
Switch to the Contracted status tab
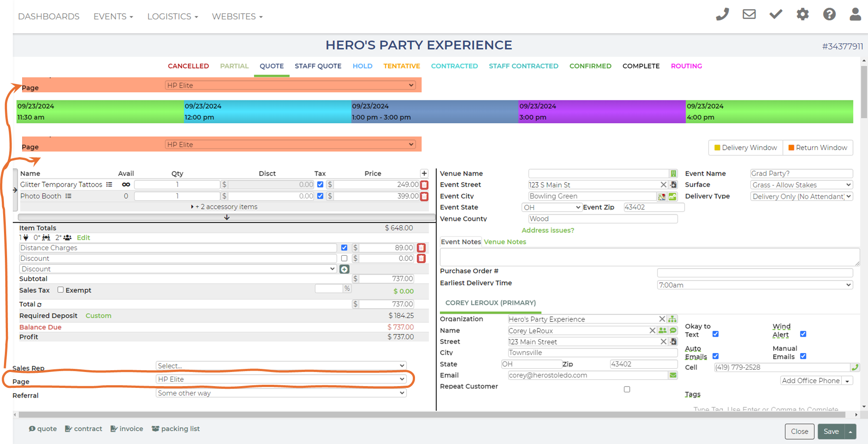coord(454,66)
